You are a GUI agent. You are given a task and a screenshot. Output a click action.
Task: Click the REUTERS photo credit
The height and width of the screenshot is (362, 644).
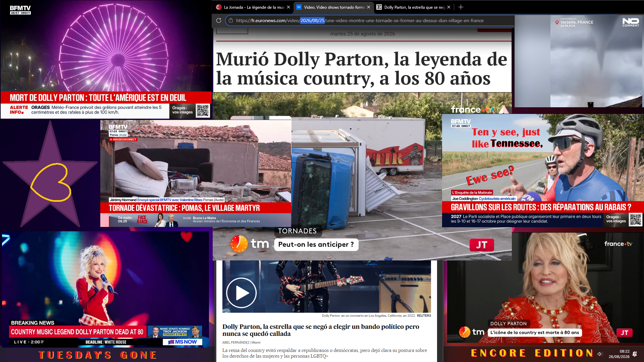[424, 315]
